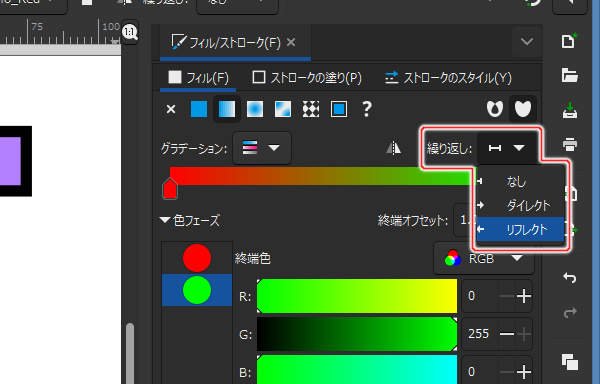Choose なし in repeat menu

click(520, 182)
